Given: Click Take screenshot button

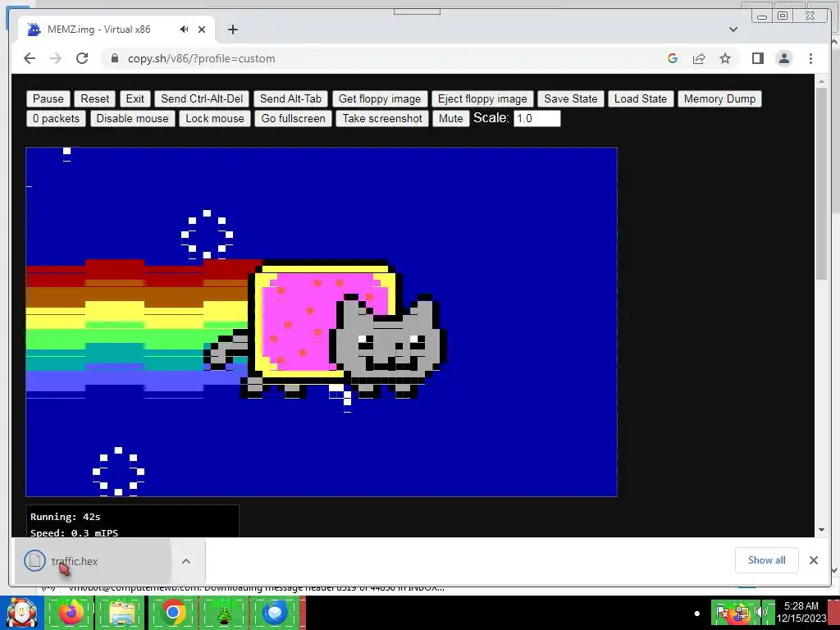Looking at the screenshot, I should point(382,118).
